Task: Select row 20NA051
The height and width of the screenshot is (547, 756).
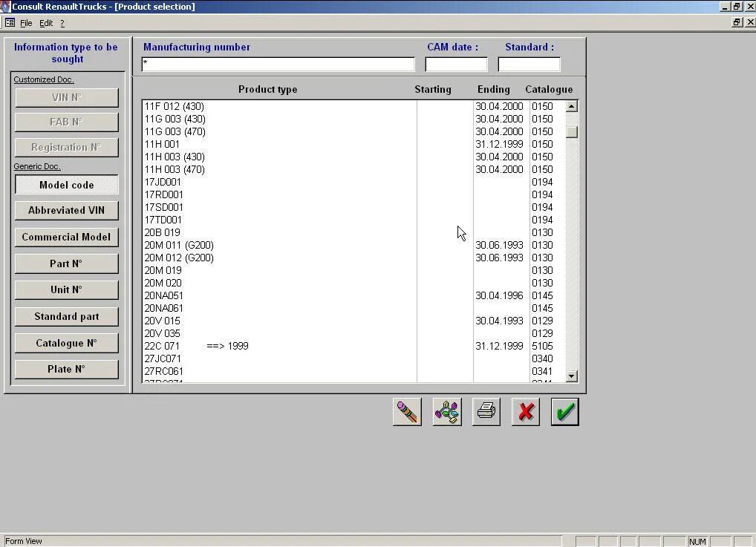Action: pos(353,295)
